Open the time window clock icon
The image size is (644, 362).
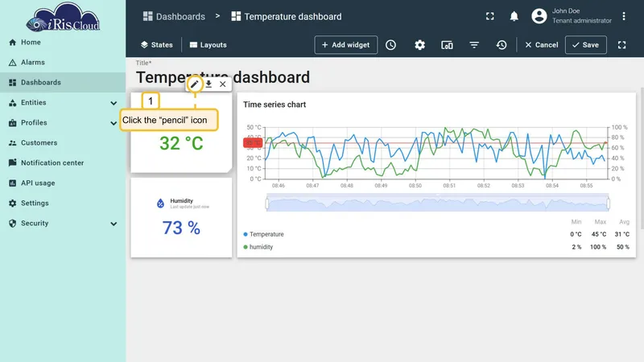(x=390, y=45)
